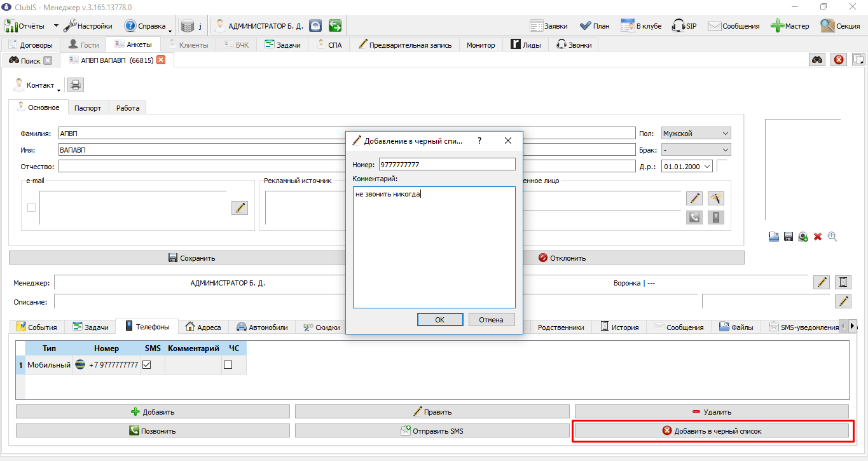Open the Контакт dropdown menu
The height and width of the screenshot is (461, 868).
pyautogui.click(x=36, y=85)
